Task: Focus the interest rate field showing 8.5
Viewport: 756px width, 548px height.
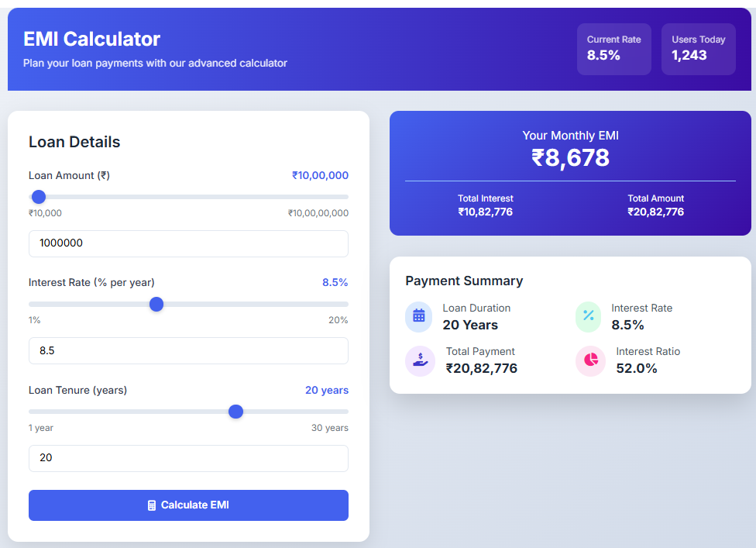Action: pos(188,350)
